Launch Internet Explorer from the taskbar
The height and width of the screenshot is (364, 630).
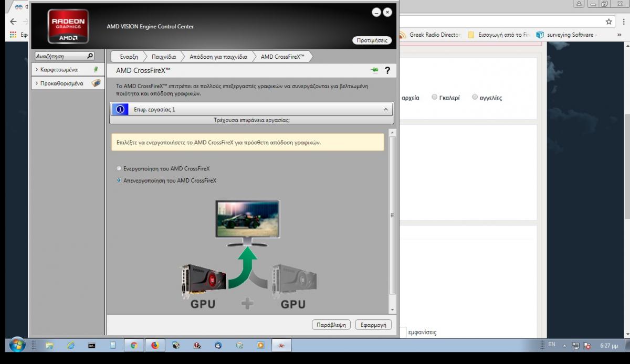[x=71, y=346]
